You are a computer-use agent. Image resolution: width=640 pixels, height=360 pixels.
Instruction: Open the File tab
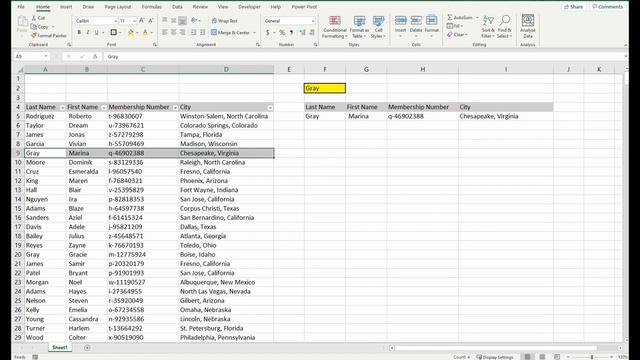[x=21, y=7]
